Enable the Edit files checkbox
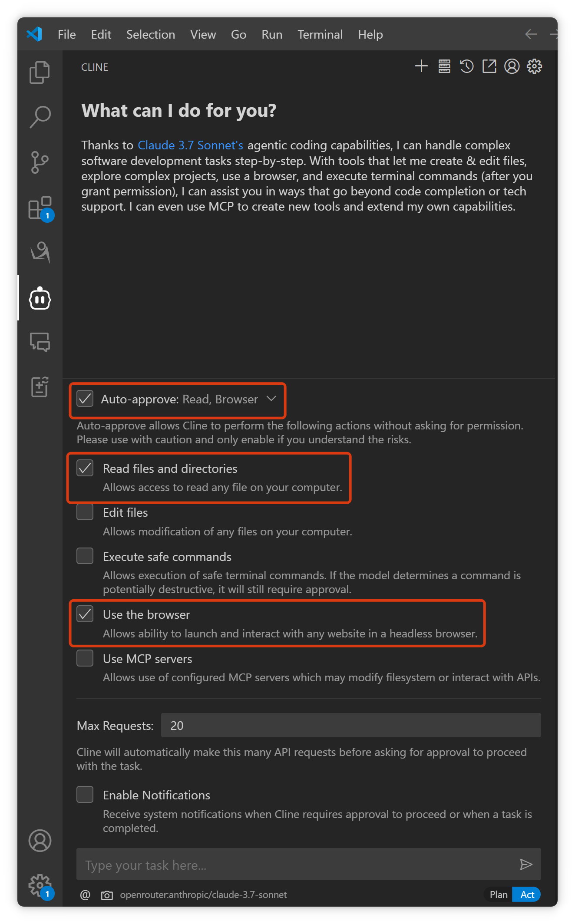The height and width of the screenshot is (924, 575). [x=85, y=512]
